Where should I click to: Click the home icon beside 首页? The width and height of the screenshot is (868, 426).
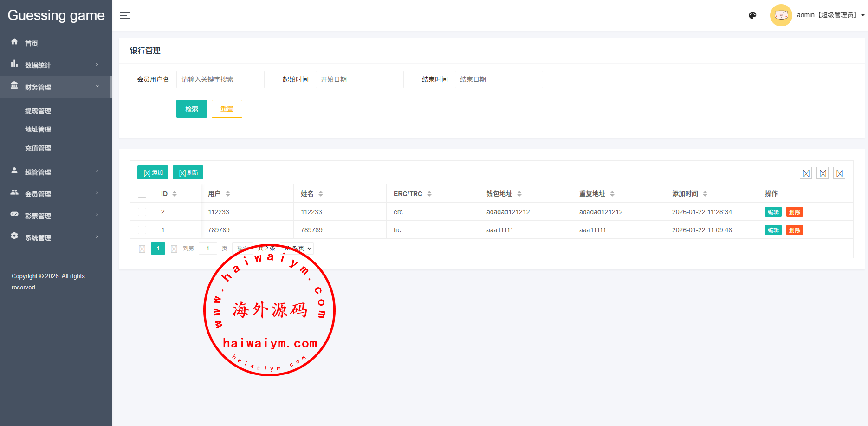pyautogui.click(x=14, y=42)
